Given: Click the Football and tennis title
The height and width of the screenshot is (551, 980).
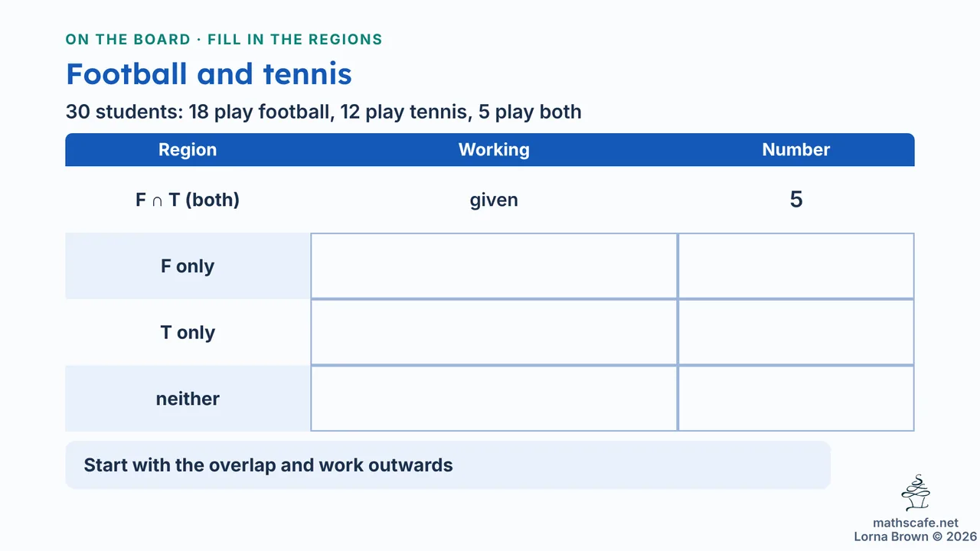Looking at the screenshot, I should point(209,74).
